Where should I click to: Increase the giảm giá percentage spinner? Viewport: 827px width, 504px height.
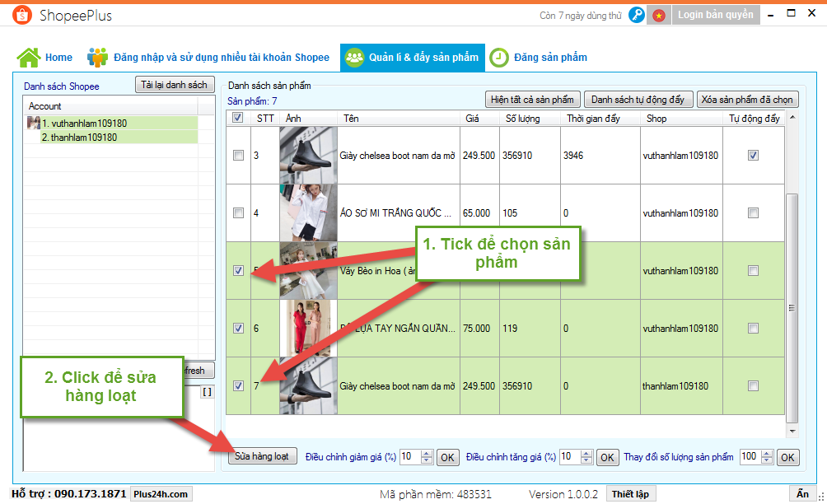click(x=428, y=453)
